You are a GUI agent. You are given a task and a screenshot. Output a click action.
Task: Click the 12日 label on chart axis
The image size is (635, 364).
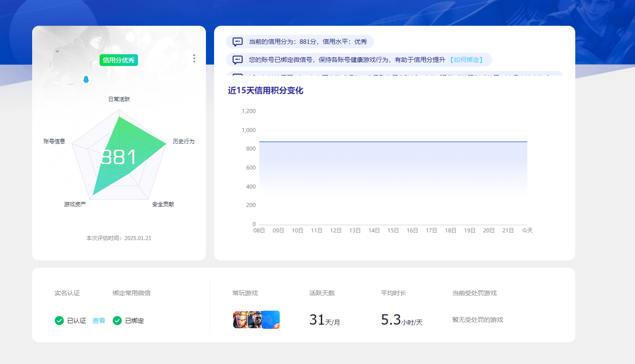pyautogui.click(x=336, y=231)
